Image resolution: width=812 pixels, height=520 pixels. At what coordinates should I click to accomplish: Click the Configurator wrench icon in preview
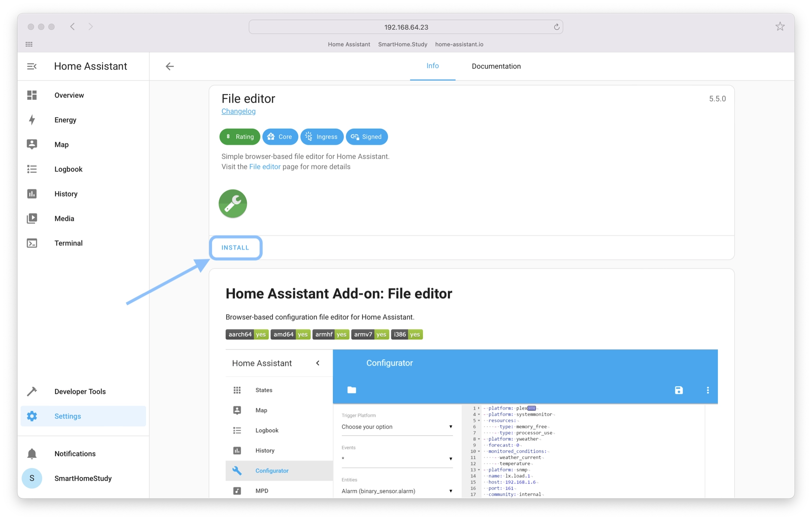click(237, 470)
